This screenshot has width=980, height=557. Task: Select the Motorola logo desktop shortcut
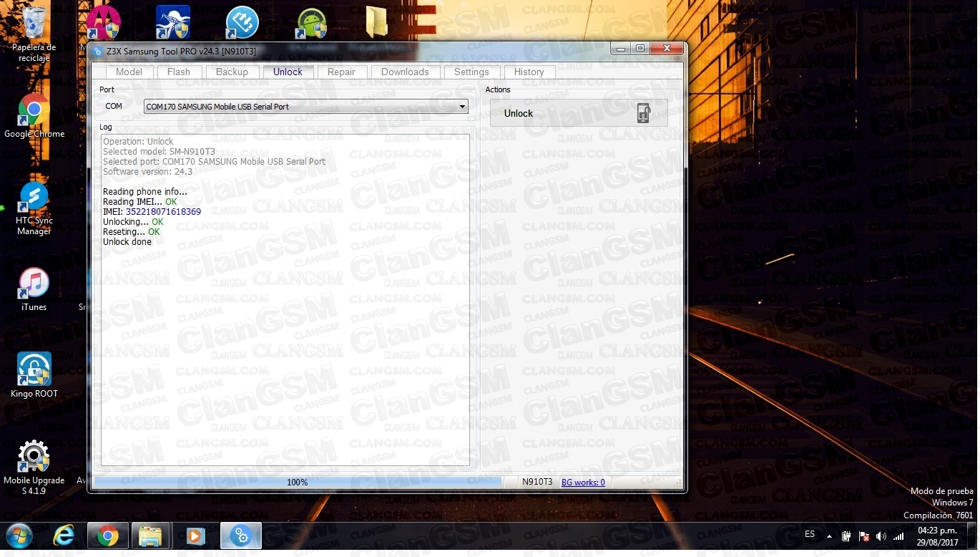click(x=104, y=22)
